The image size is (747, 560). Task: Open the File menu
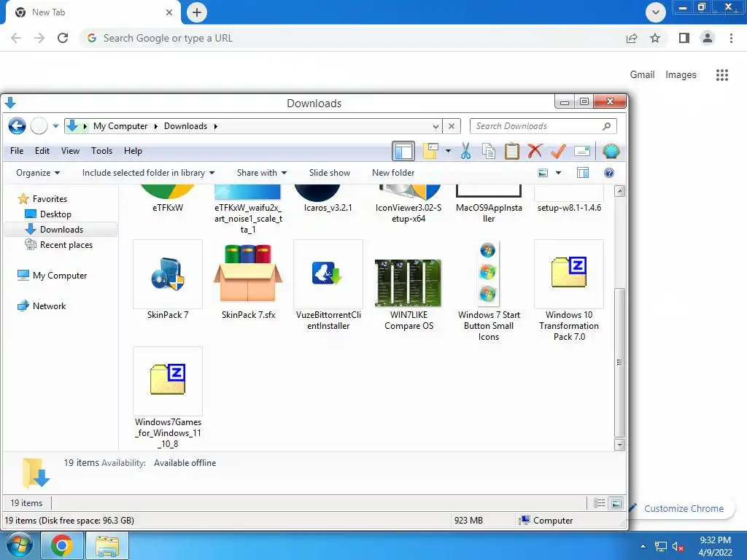[17, 151]
